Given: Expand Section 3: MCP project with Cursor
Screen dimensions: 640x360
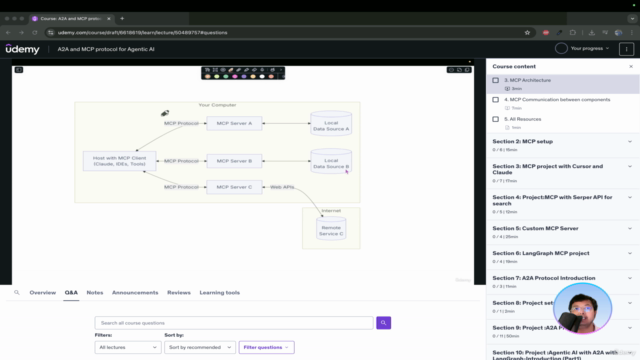Looking at the screenshot, I should [x=630, y=167].
